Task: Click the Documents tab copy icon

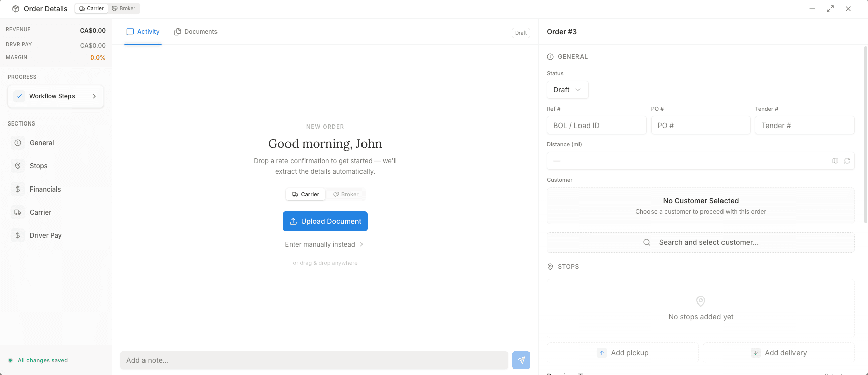Action: pyautogui.click(x=178, y=32)
